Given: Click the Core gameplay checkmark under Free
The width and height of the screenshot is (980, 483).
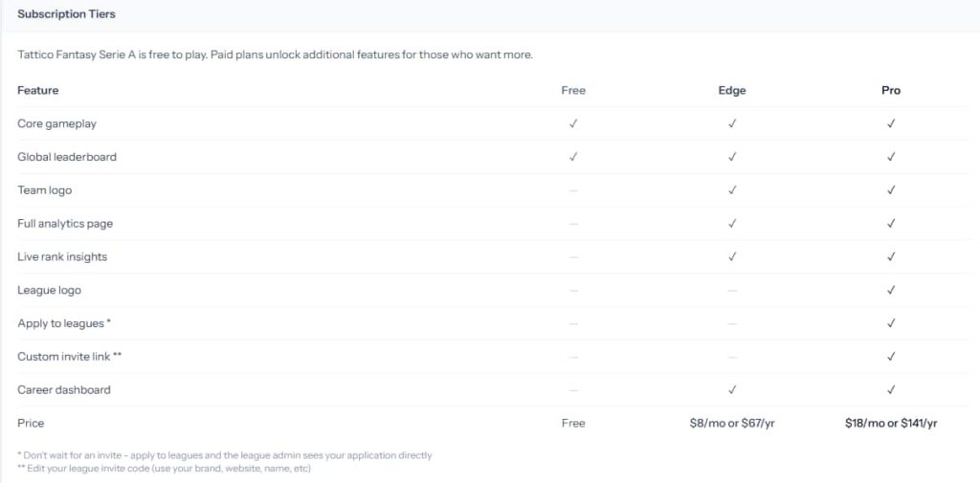Looking at the screenshot, I should pos(573,123).
